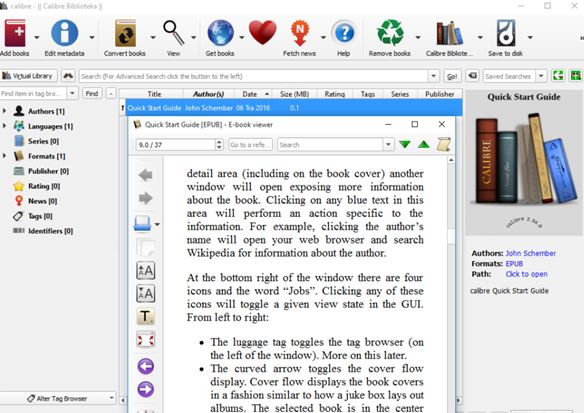The image size is (584, 413).
Task: Open John Schember author link
Action: [x=531, y=253]
